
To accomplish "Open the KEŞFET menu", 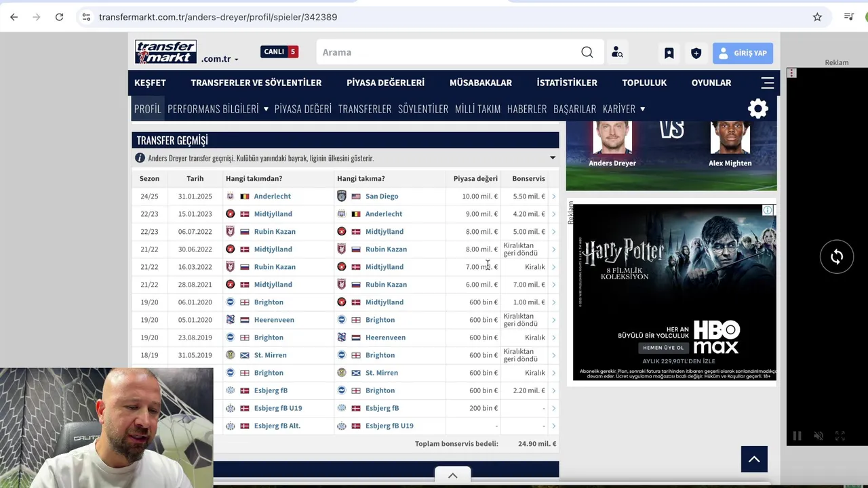I will pos(150,83).
